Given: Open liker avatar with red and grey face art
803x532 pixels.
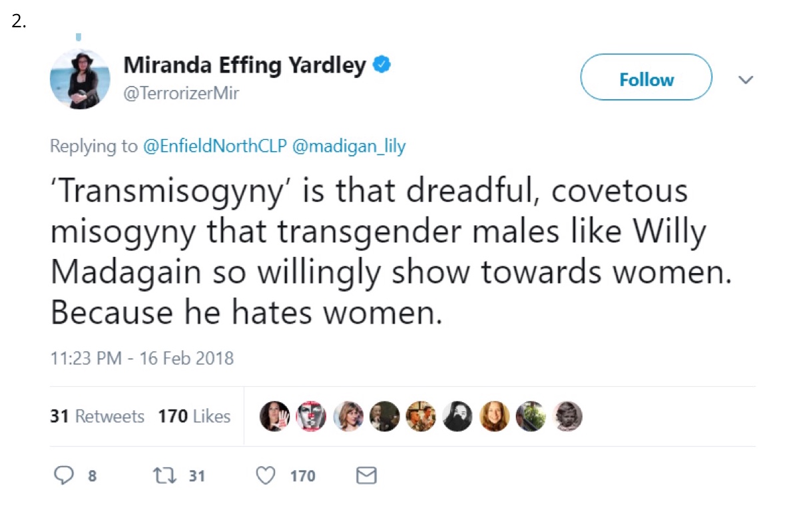Looking at the screenshot, I should tap(311, 417).
